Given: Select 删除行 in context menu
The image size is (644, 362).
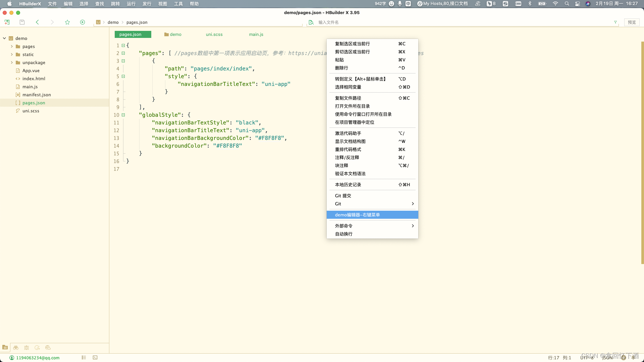Looking at the screenshot, I should [372, 68].
